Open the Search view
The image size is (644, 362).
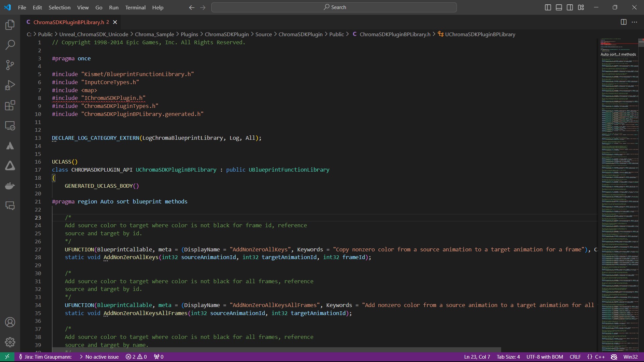pos(10,45)
